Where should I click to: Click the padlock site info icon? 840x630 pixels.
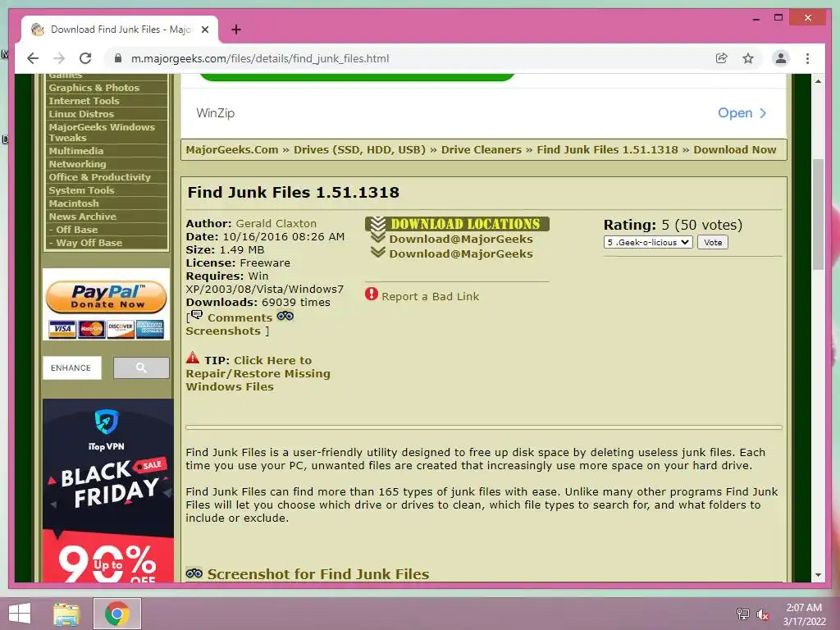point(118,58)
